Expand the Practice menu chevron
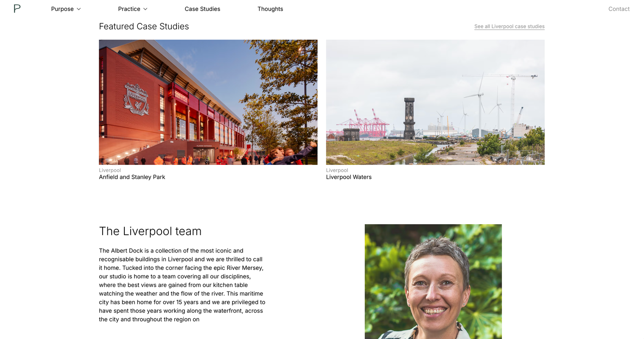644x339 pixels. pyautogui.click(x=145, y=9)
